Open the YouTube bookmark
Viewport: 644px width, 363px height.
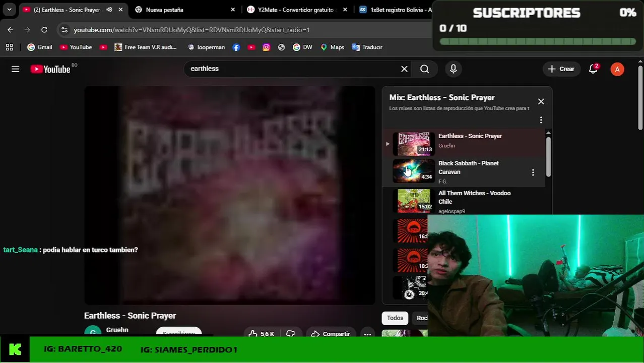pos(76,47)
